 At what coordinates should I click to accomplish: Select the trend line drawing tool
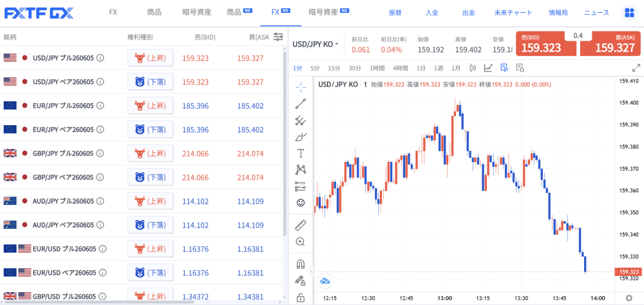[x=300, y=104]
